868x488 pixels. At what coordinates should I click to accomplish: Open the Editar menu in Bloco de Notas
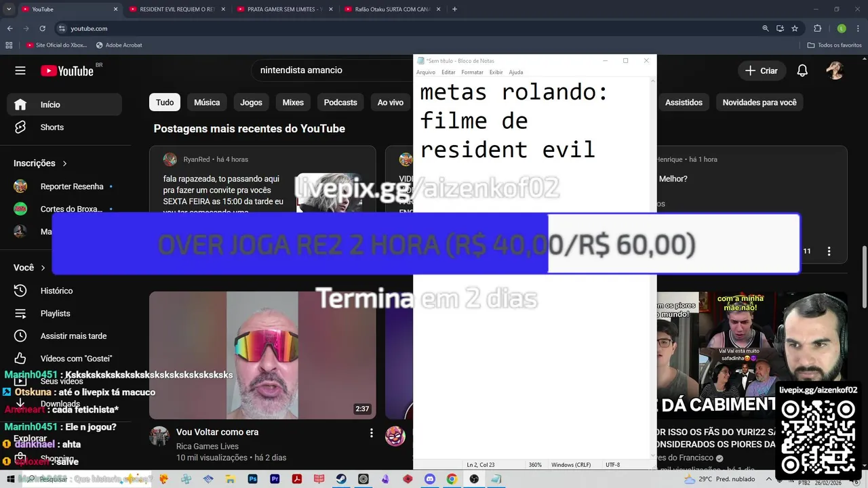click(x=448, y=72)
